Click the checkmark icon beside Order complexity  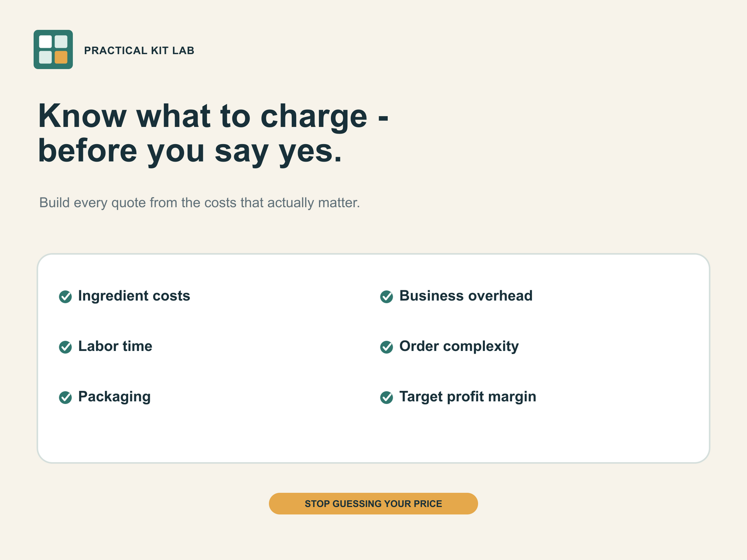point(387,347)
